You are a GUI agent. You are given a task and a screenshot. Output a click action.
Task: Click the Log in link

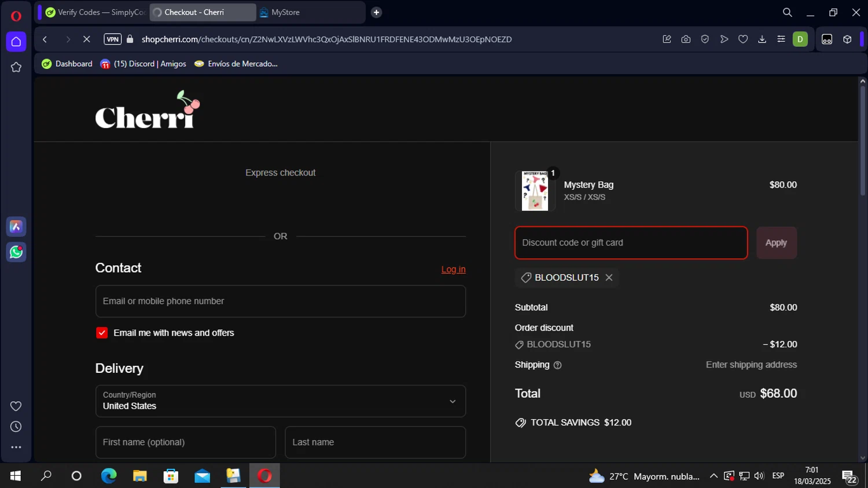click(453, 269)
